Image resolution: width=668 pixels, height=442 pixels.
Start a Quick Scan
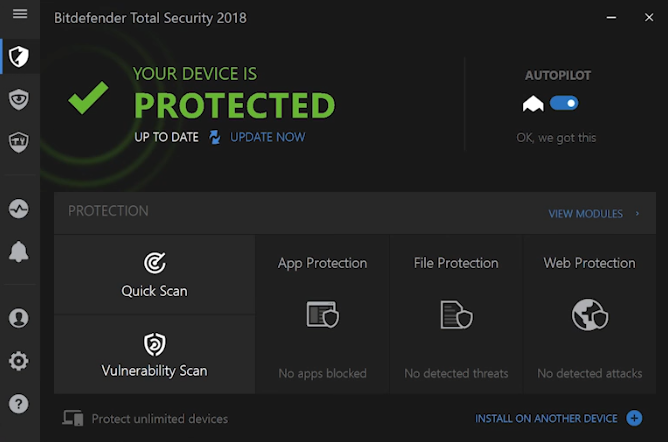[x=154, y=275]
